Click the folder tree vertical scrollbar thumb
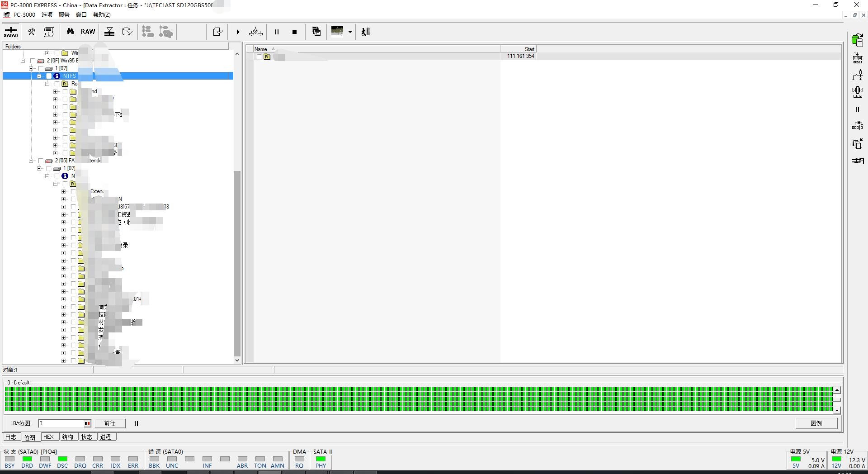 pyautogui.click(x=237, y=264)
